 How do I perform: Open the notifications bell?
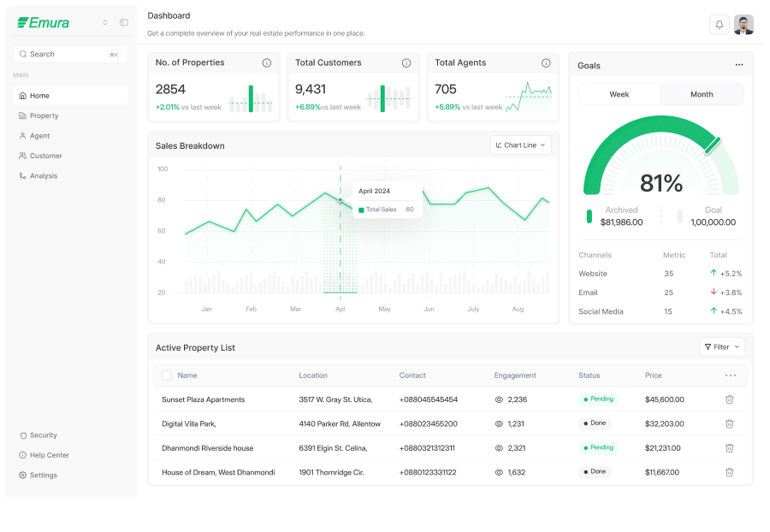719,25
